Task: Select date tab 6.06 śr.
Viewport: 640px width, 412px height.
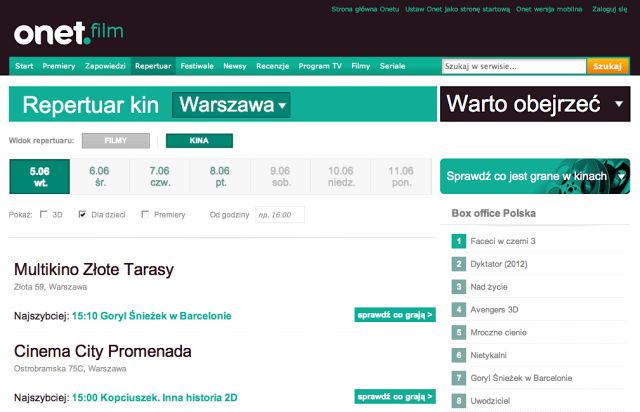Action: tap(100, 176)
